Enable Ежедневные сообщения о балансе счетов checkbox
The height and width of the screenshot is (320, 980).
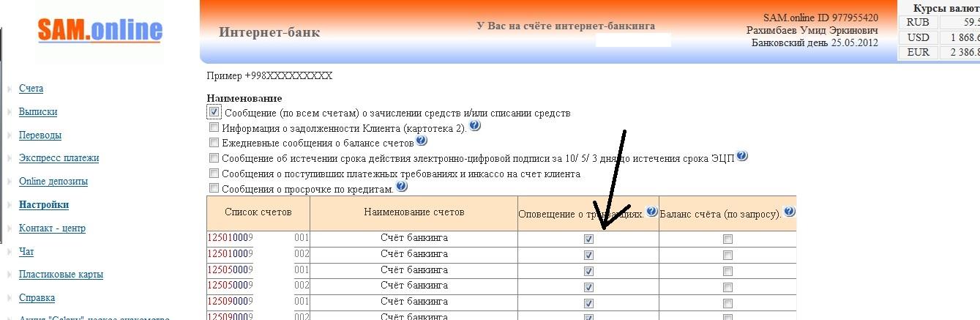(x=214, y=143)
